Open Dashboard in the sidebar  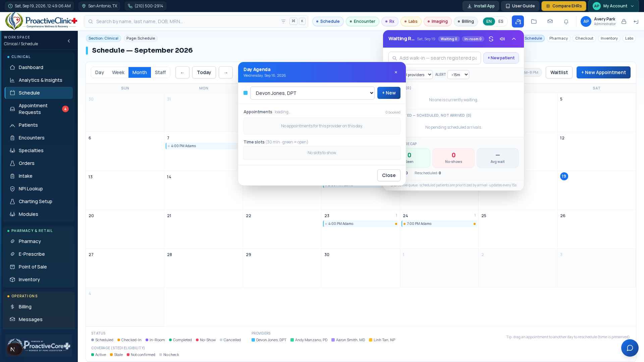(x=39, y=67)
